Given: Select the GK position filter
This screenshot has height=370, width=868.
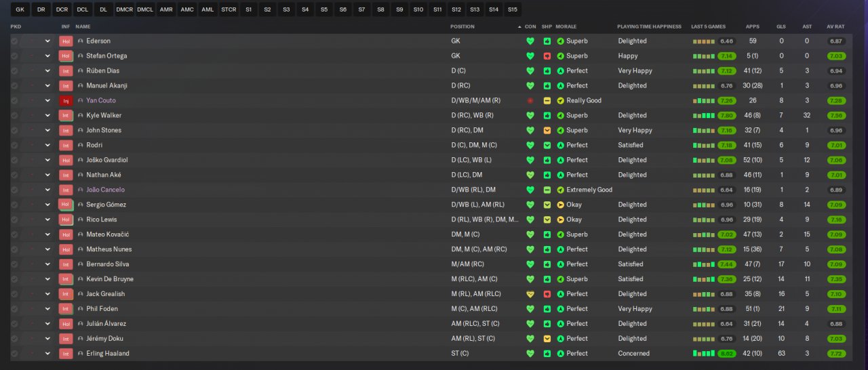Looking at the screenshot, I should click(20, 9).
